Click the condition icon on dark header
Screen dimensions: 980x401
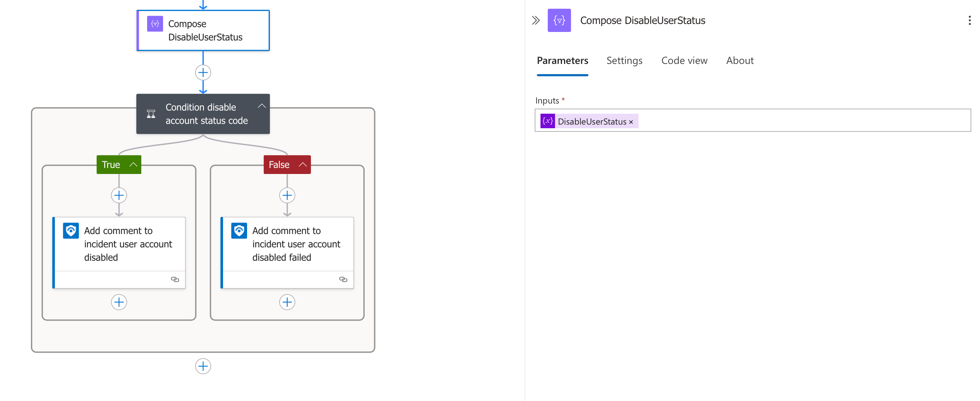pos(151,114)
